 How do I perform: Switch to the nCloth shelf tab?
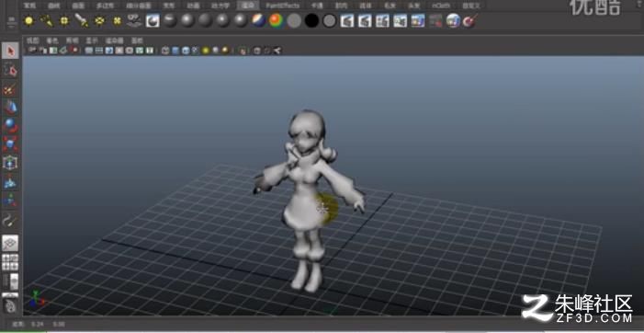coord(441,6)
